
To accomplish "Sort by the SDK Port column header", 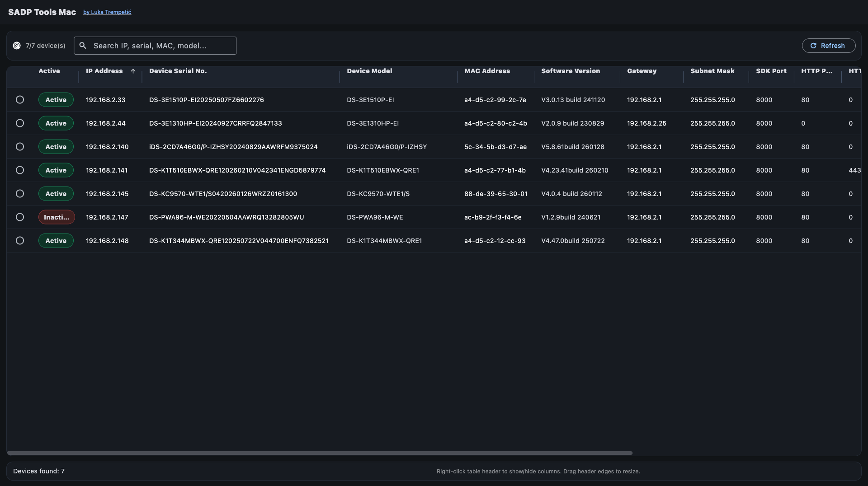I will (771, 71).
